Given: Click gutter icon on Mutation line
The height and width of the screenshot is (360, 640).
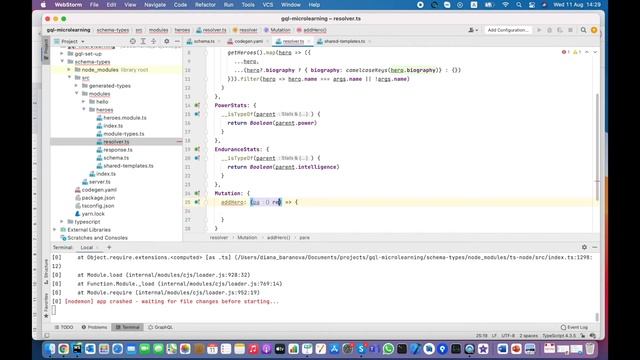Looking at the screenshot, I should [x=197, y=193].
